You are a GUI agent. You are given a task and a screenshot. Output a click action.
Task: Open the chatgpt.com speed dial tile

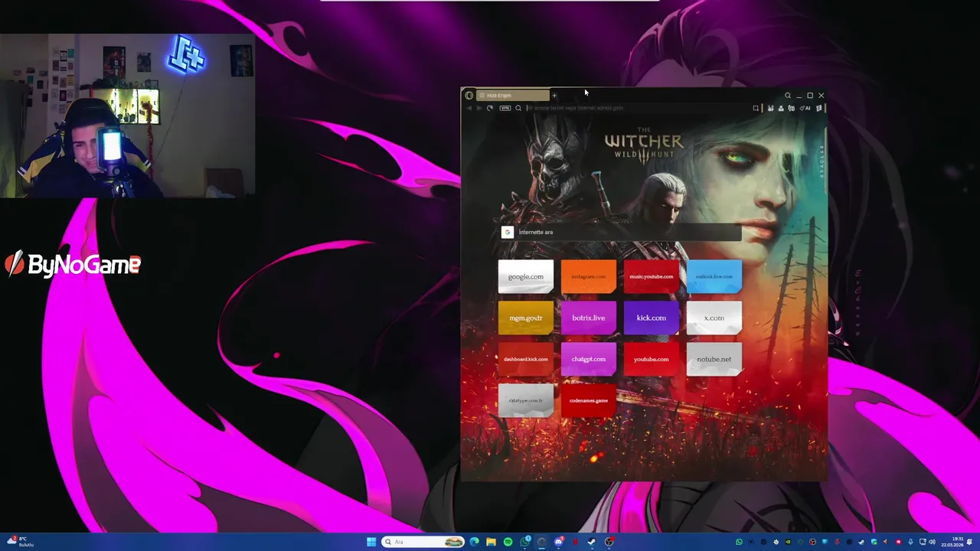[x=589, y=359]
